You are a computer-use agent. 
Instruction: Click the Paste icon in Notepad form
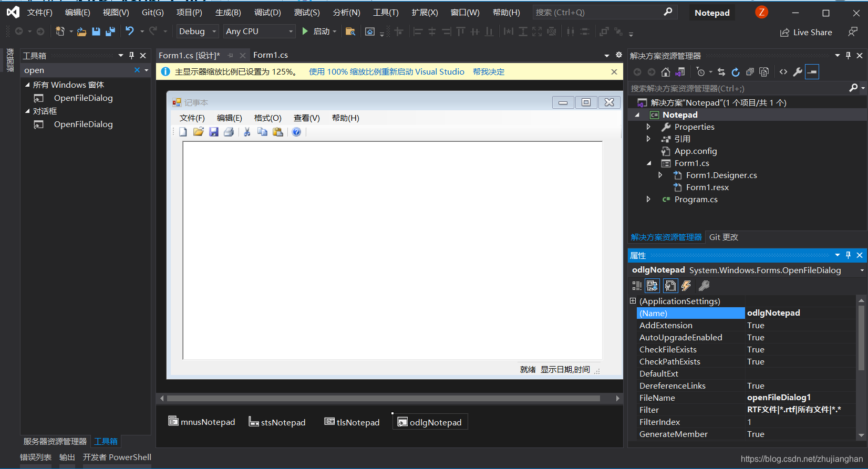pyautogui.click(x=278, y=132)
